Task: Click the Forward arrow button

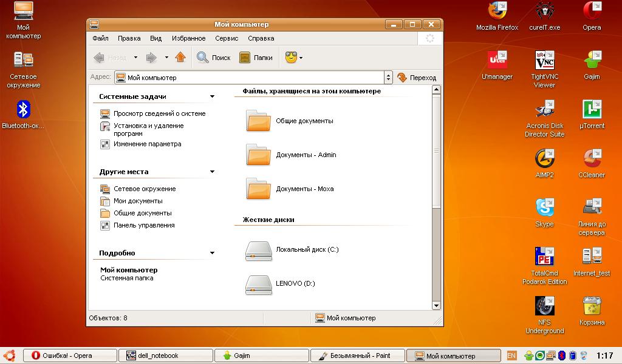Action: coord(151,58)
